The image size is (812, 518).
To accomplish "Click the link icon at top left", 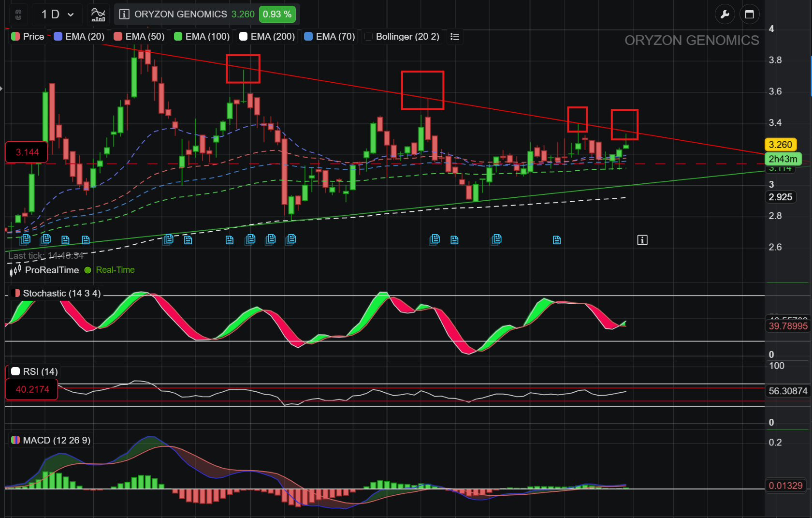I will (18, 15).
